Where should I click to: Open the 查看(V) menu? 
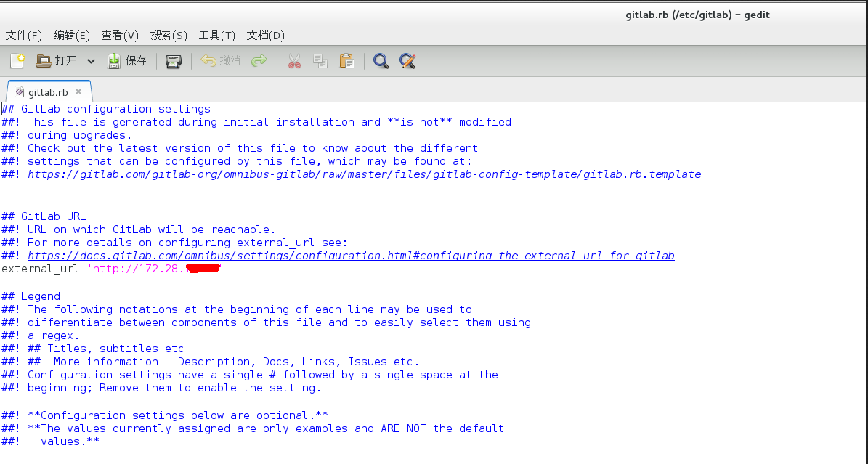(x=120, y=36)
